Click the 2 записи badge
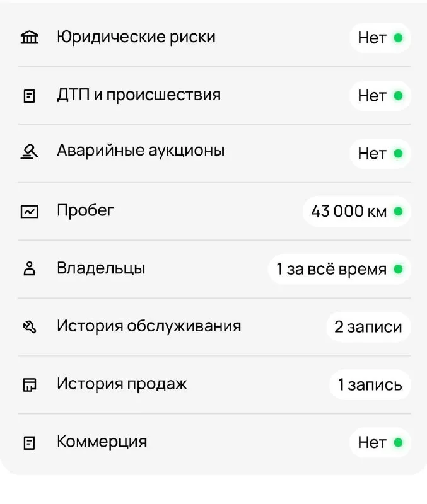The image size is (427, 504). (368, 326)
